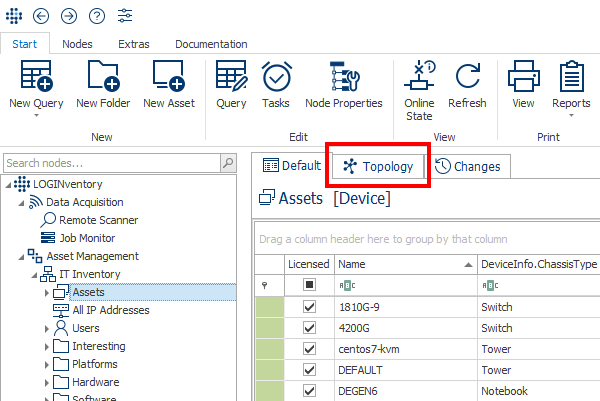Click the search magnifier in node search
Screen dimensions: 600x401
[x=228, y=163]
